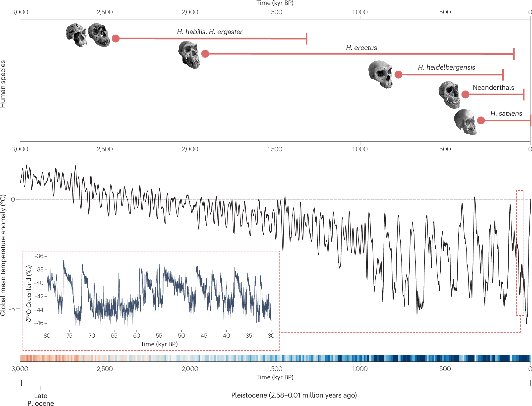Click the H. erectus skull image

coord(189,55)
